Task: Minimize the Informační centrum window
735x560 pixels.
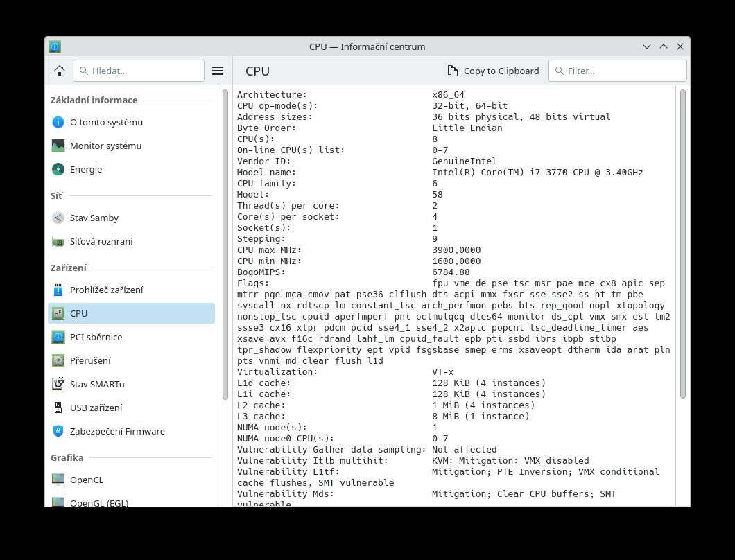Action: point(647,46)
